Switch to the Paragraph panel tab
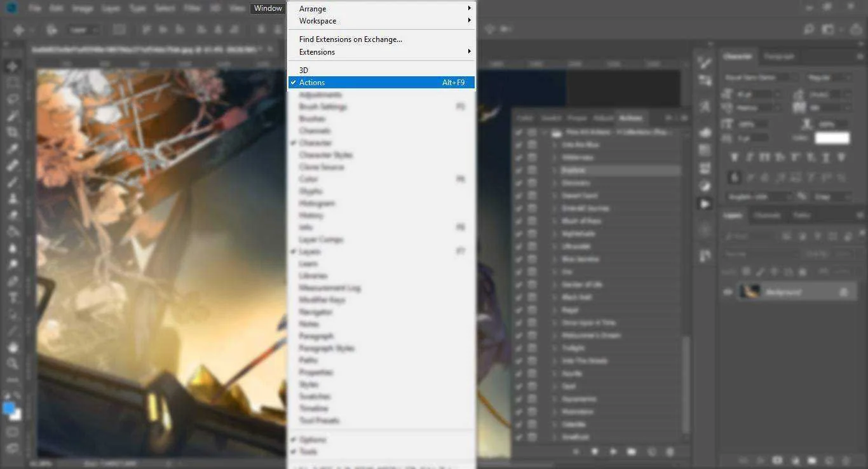Image resolution: width=868 pixels, height=469 pixels. click(779, 57)
